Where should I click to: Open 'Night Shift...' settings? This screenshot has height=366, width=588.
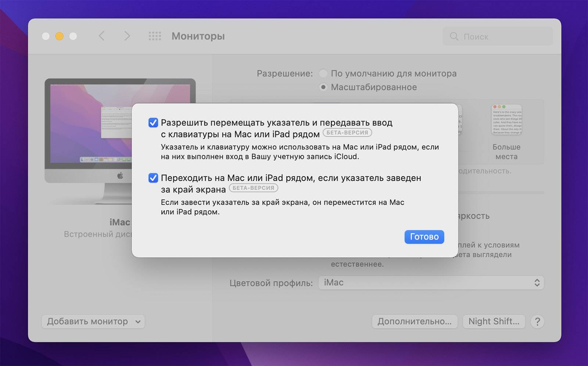(x=494, y=322)
